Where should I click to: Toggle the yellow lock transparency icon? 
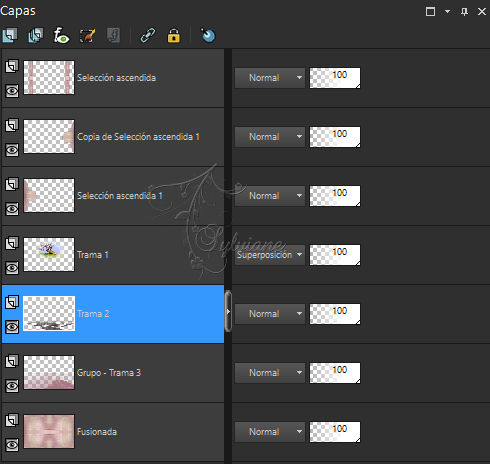click(173, 35)
